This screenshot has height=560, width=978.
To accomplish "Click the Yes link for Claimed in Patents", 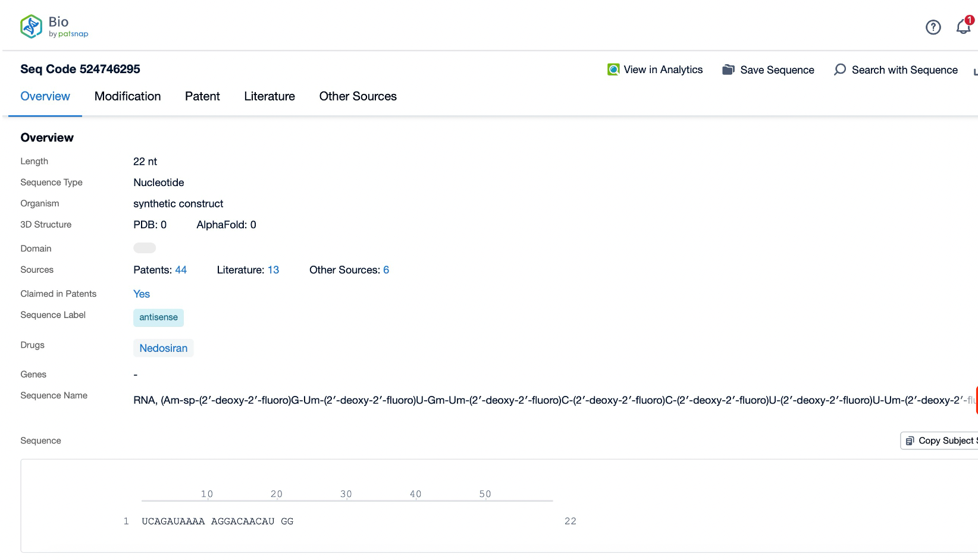I will pos(142,294).
